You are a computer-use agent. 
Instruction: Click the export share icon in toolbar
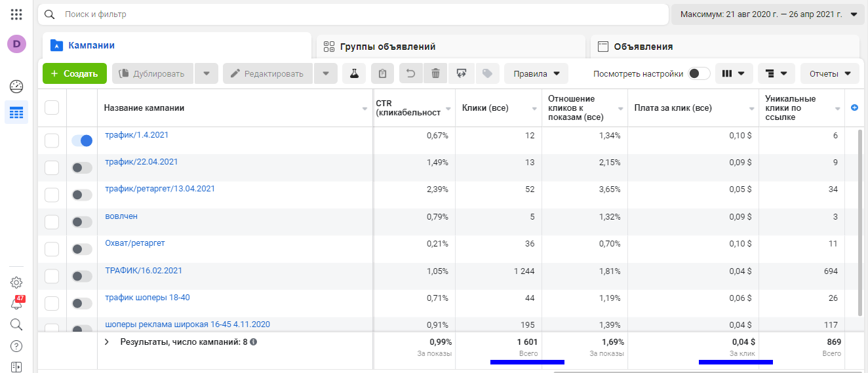461,73
